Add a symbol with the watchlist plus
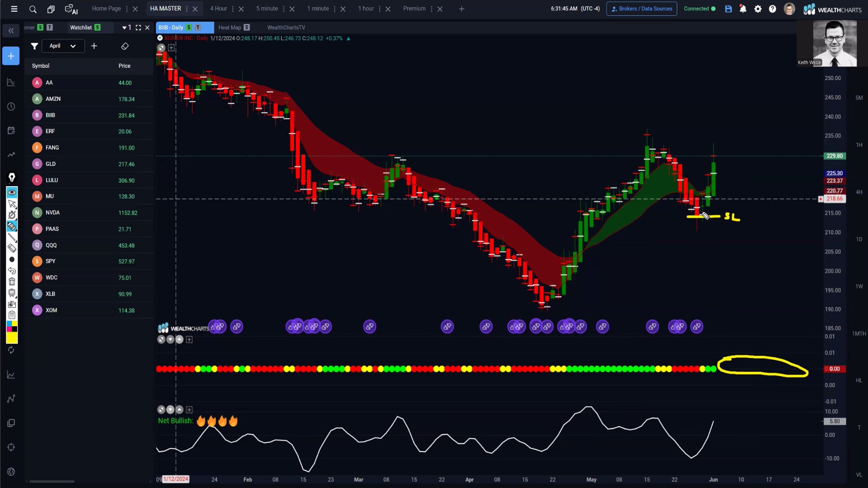 click(x=94, y=46)
